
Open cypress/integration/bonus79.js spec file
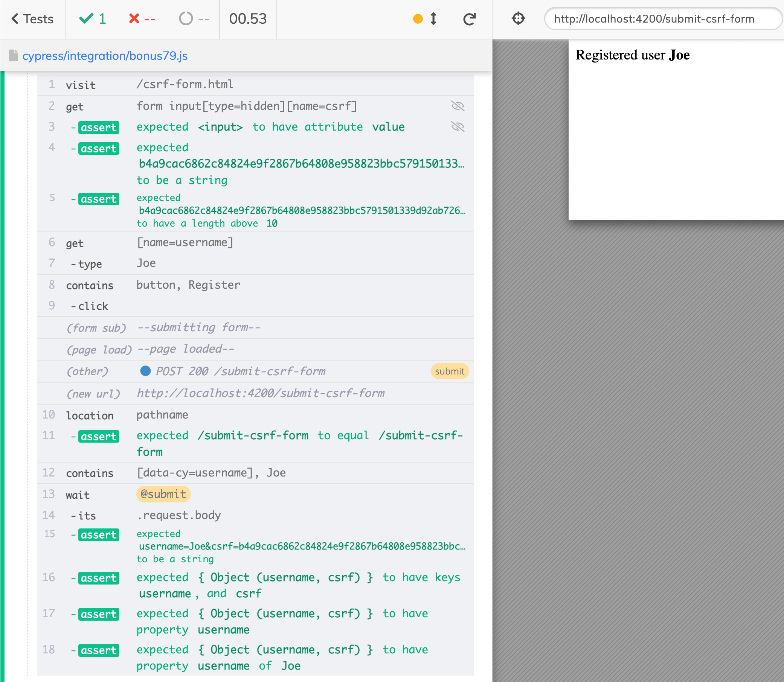coord(105,56)
